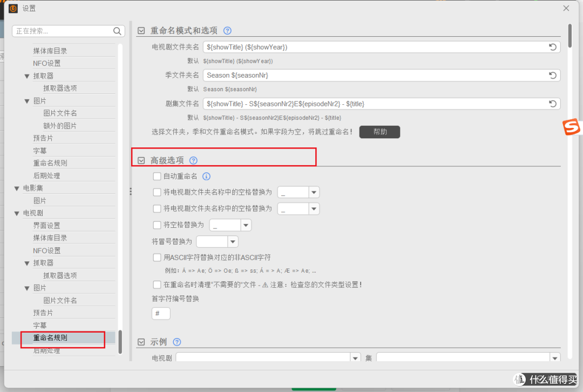Click the 什么值得买 badge at bottom right
This screenshot has width=583, height=392.
point(545,379)
